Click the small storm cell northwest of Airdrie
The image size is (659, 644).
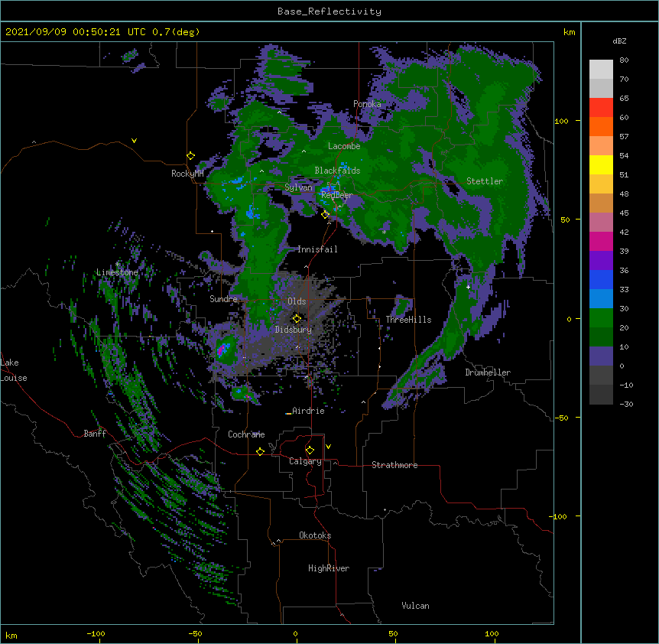click(242, 393)
